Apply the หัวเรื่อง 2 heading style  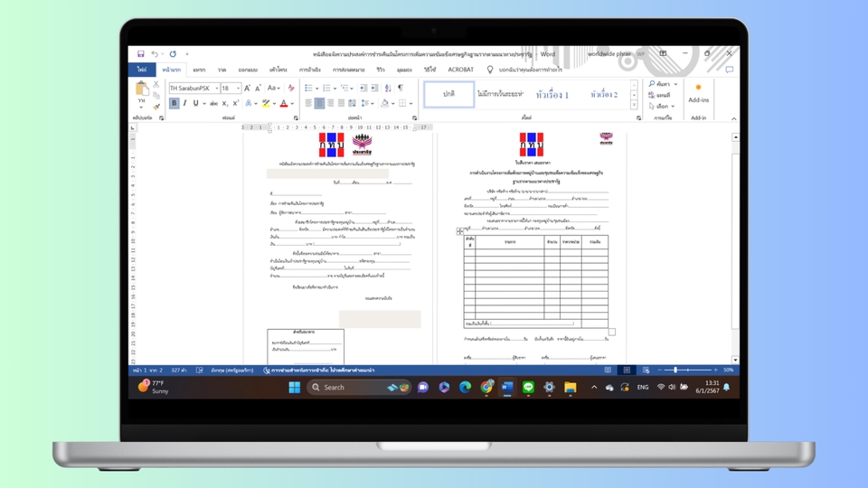click(604, 95)
